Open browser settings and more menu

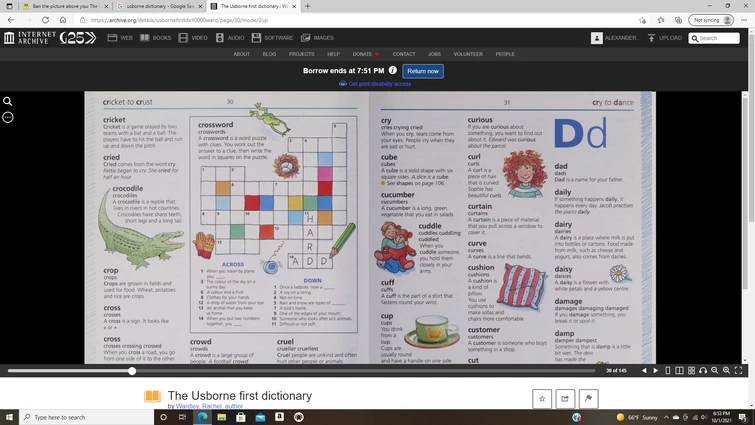tap(744, 20)
